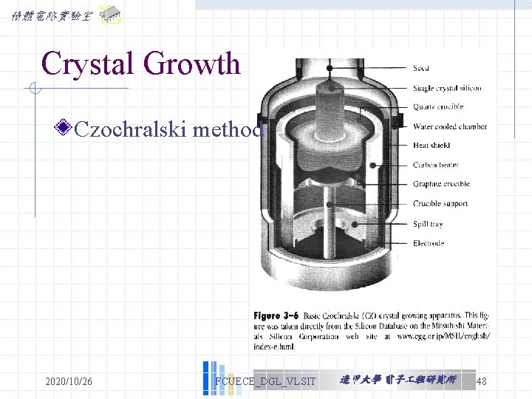The height and width of the screenshot is (399, 532).
Task: Click the slide number 48
Action: (x=482, y=381)
